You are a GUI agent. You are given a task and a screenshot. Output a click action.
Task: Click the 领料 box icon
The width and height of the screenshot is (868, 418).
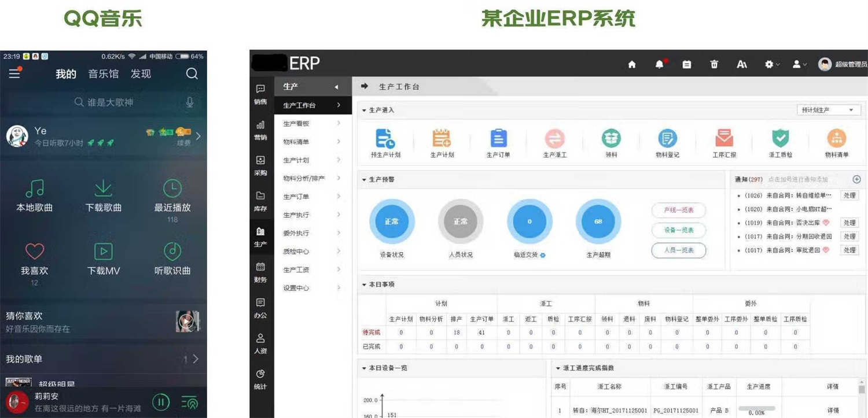click(611, 139)
